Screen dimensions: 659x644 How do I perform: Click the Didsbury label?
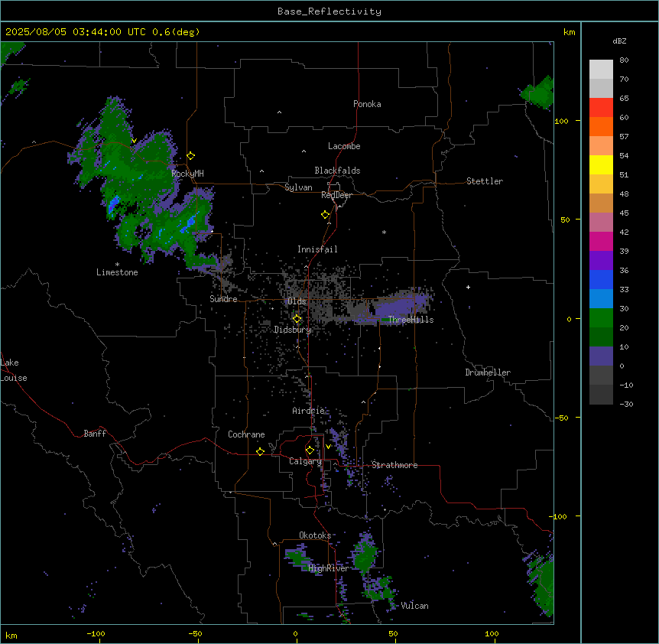pos(293,330)
